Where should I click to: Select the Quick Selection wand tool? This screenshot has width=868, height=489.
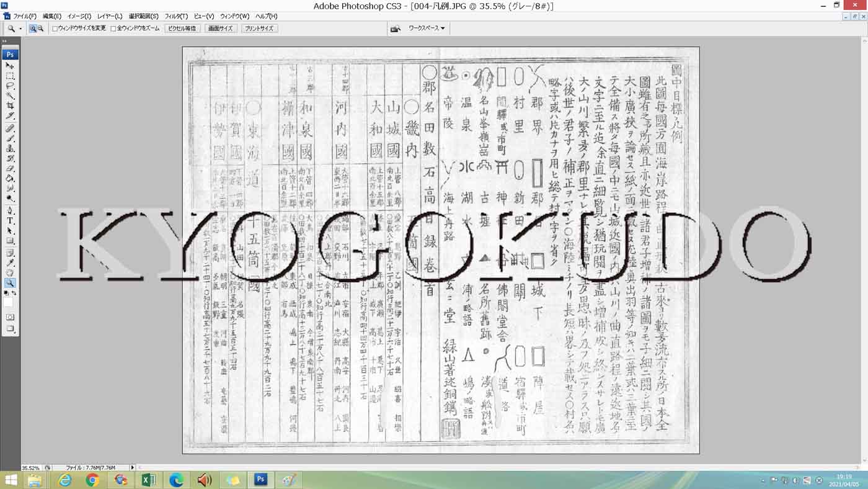(10, 96)
